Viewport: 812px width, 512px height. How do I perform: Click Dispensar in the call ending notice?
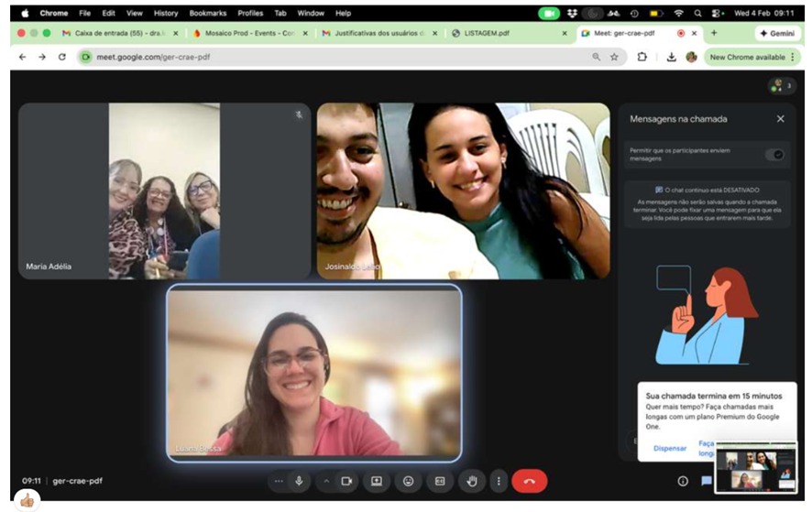[x=670, y=448]
